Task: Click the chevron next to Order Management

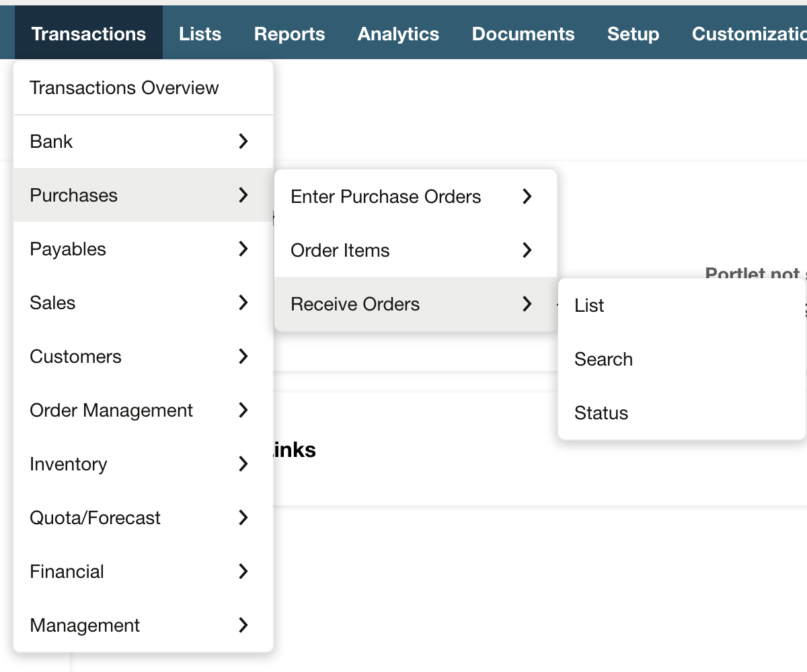Action: click(x=243, y=410)
